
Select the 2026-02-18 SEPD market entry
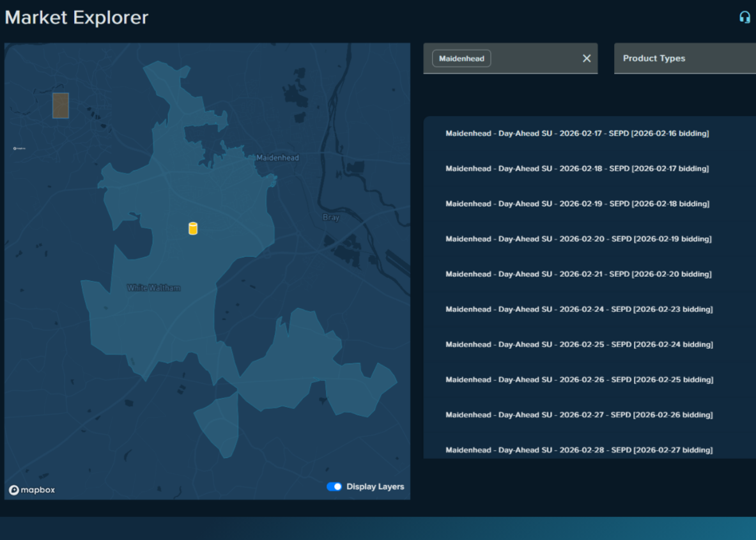[576, 169]
